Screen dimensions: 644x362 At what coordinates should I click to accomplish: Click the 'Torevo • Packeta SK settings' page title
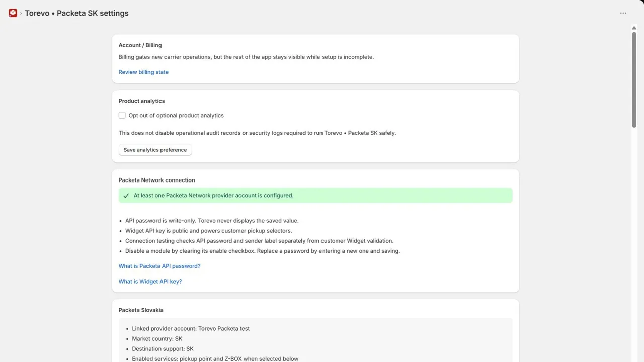[76, 13]
